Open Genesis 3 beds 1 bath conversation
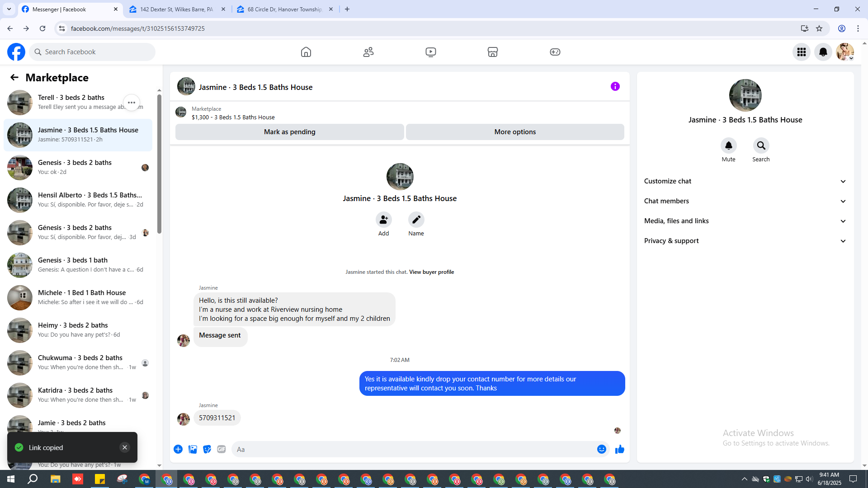This screenshot has width=868, height=488. [x=78, y=265]
